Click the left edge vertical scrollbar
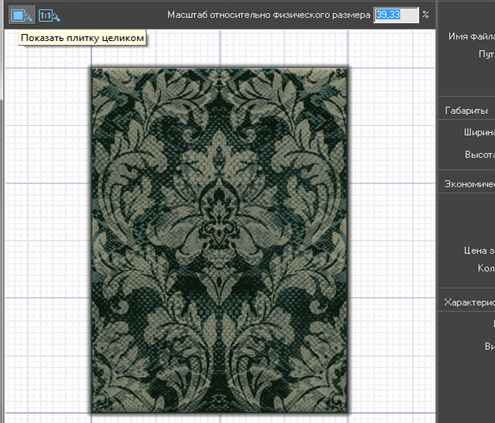This screenshot has width=495, height=423. [2, 227]
